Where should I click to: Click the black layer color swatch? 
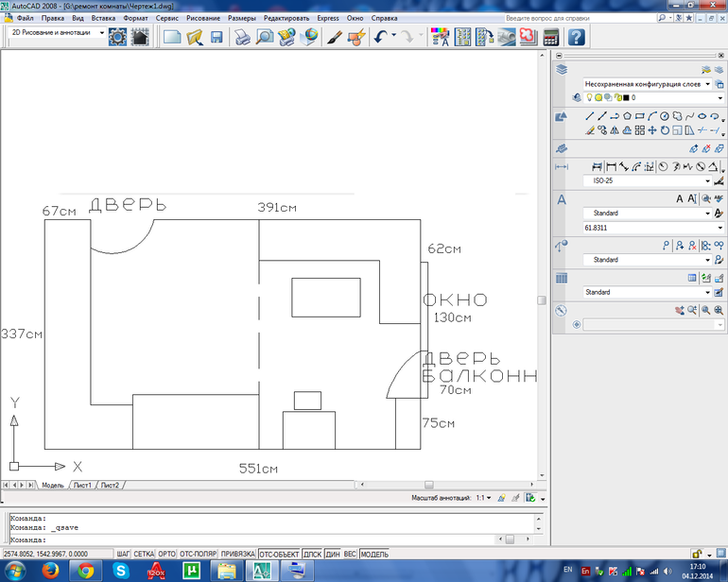(x=624, y=97)
